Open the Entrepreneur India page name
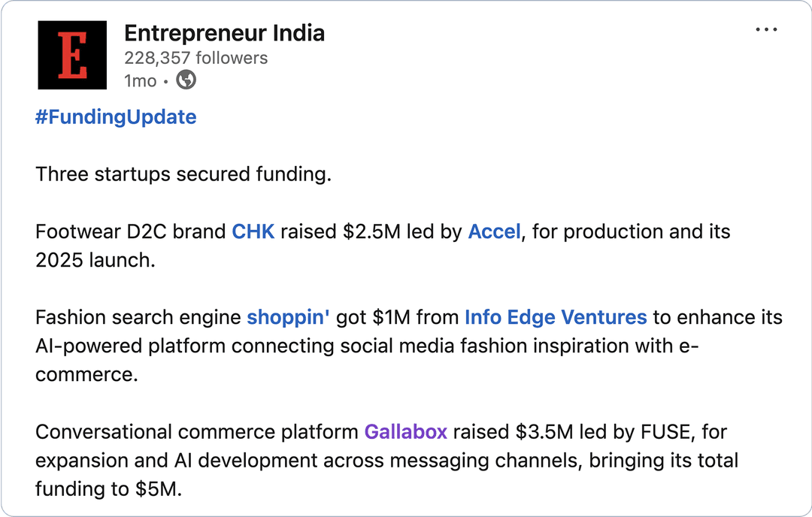The image size is (812, 517). (x=224, y=33)
